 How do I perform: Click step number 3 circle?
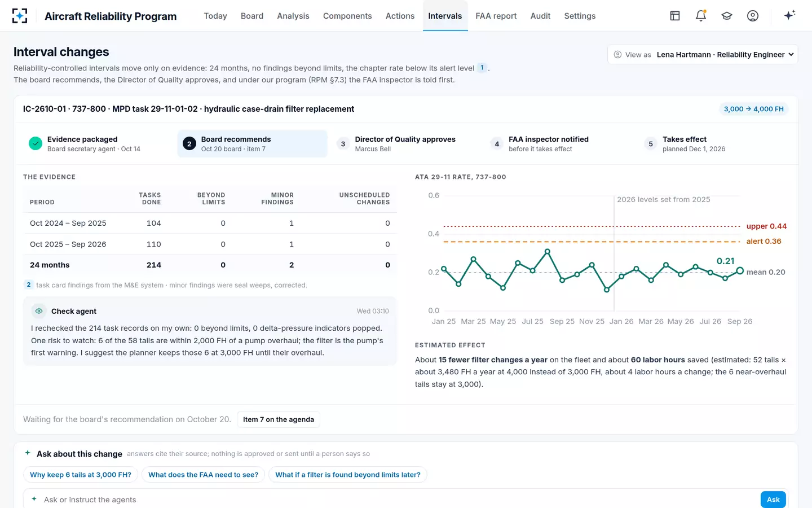click(343, 144)
